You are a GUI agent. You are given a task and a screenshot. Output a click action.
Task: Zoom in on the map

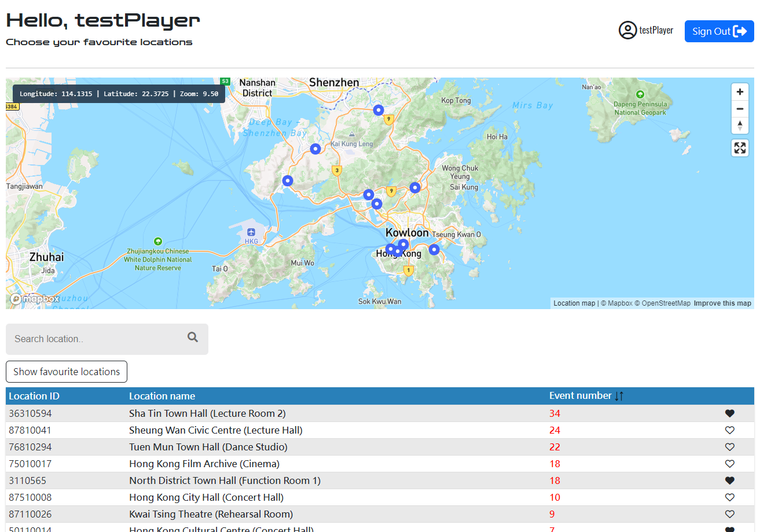[740, 92]
